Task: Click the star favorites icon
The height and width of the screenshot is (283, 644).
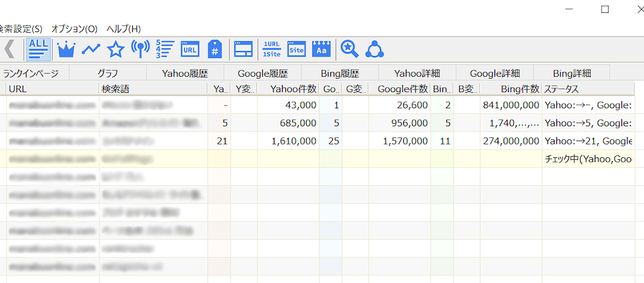Action: pyautogui.click(x=115, y=50)
